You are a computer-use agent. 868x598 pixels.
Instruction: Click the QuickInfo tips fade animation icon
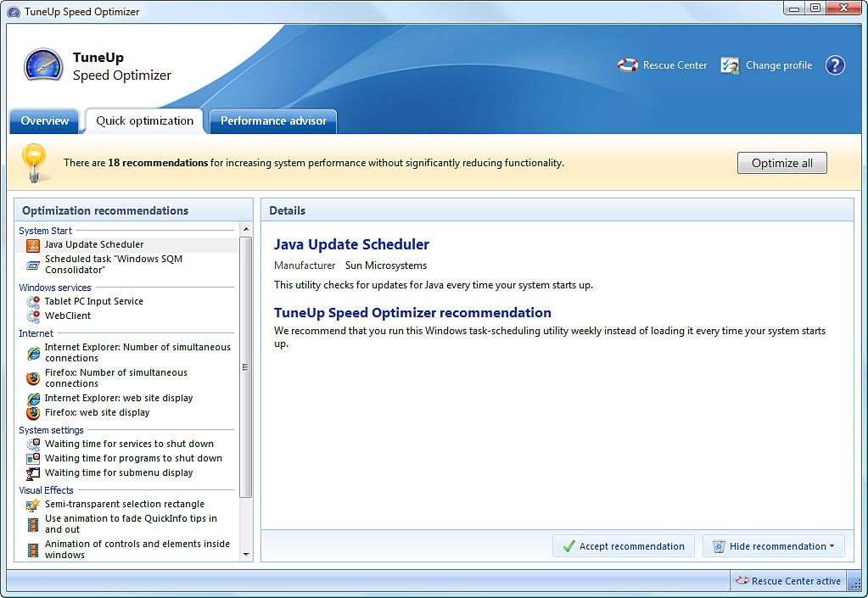pyautogui.click(x=33, y=524)
